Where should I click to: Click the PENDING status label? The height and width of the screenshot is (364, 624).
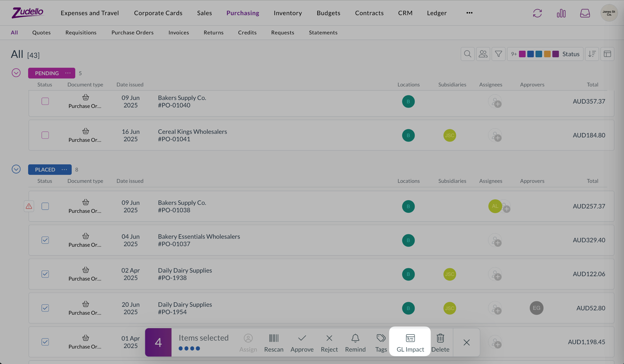47,73
